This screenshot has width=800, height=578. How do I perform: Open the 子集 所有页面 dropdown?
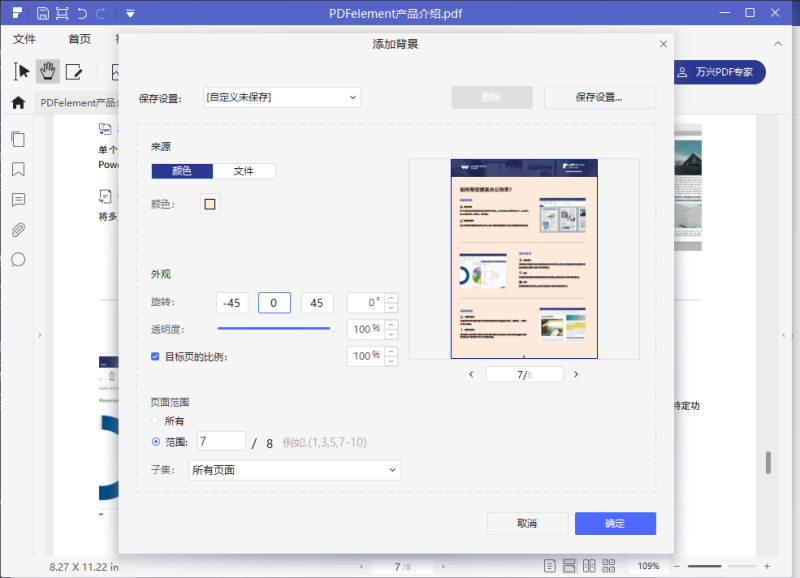(294, 470)
